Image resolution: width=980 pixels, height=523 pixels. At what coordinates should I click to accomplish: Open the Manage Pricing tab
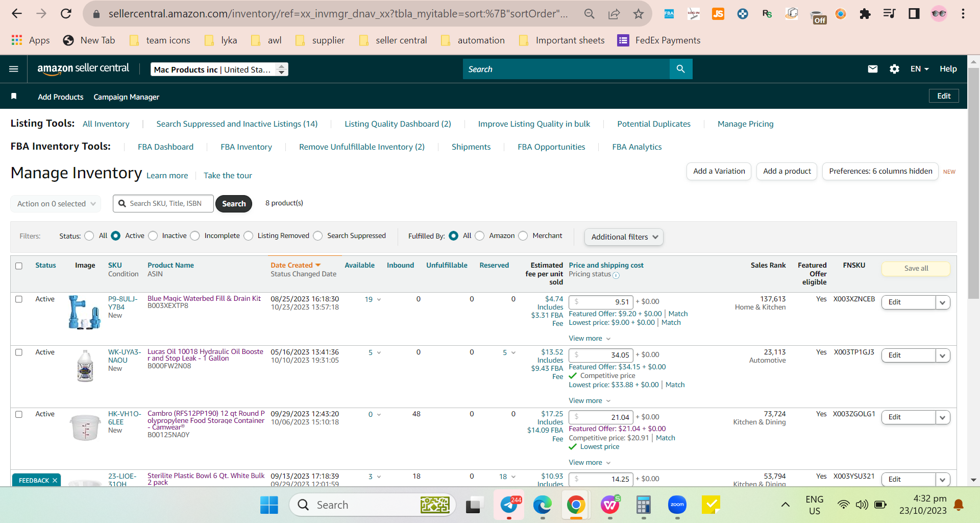click(x=745, y=124)
